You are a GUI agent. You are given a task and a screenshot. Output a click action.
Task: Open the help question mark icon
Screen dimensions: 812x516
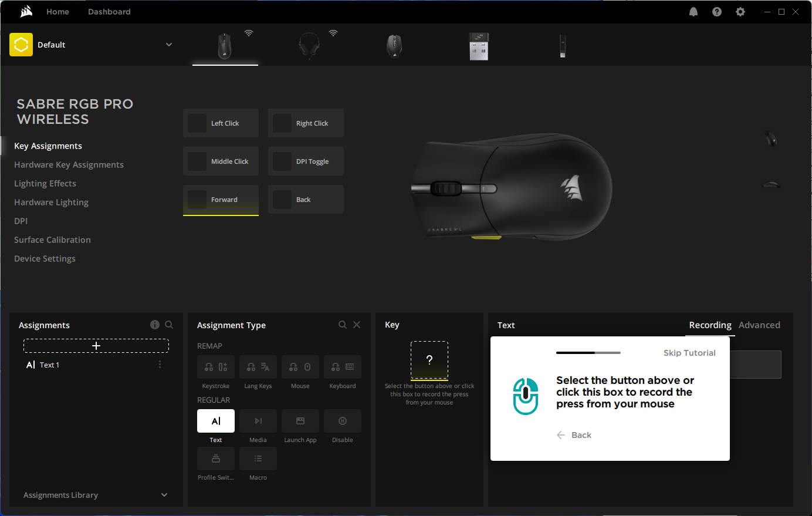coord(717,12)
